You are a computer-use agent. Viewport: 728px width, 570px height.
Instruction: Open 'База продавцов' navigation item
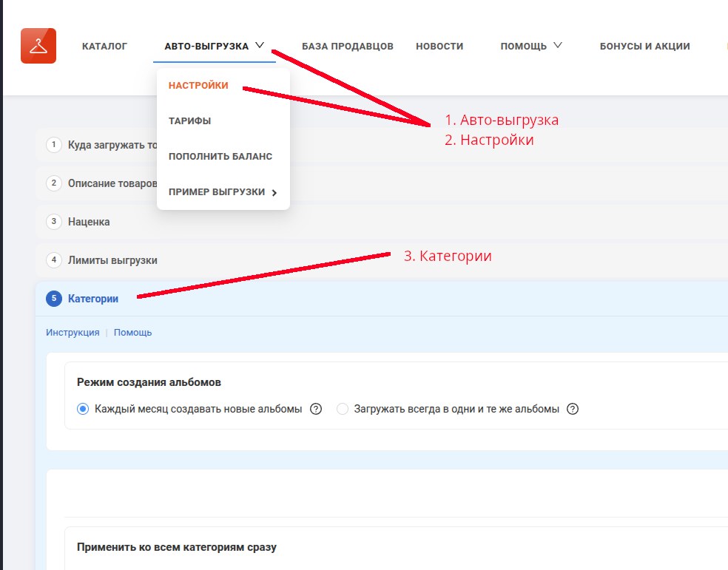click(348, 46)
